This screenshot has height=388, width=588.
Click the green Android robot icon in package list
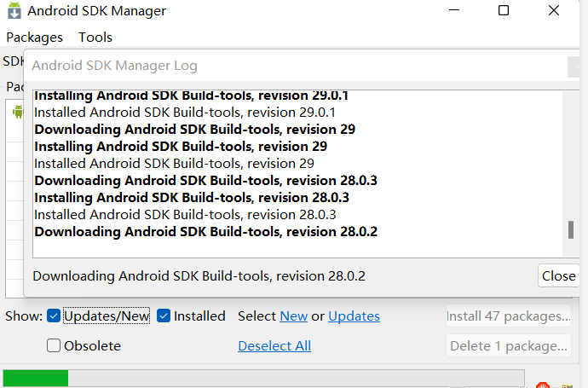18,112
